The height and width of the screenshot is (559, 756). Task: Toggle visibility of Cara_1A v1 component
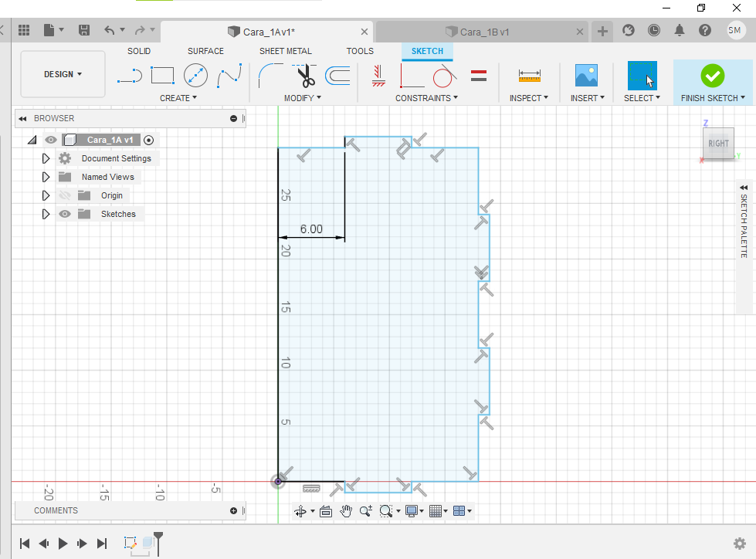[51, 140]
